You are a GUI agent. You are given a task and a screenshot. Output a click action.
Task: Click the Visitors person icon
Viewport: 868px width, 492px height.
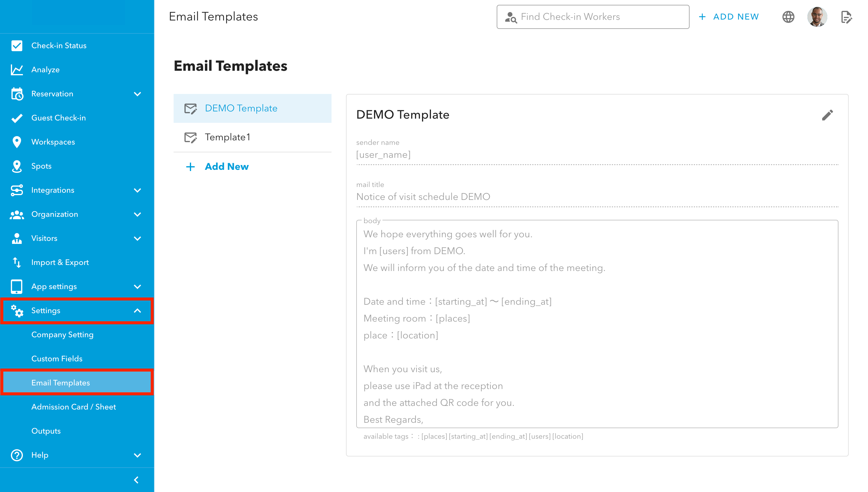click(x=17, y=238)
